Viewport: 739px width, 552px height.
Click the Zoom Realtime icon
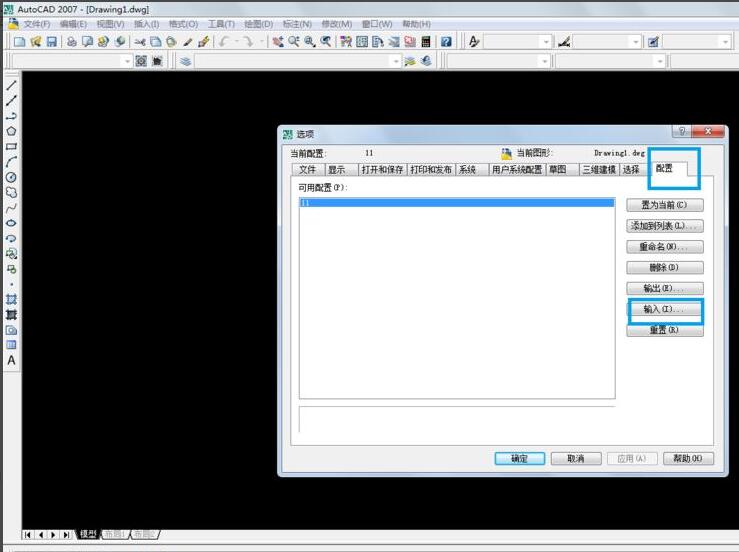point(294,42)
